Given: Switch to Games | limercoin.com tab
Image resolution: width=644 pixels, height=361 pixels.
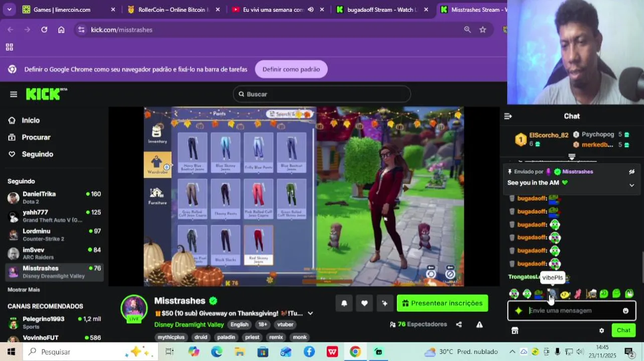Looking at the screenshot, I should tap(69, 10).
